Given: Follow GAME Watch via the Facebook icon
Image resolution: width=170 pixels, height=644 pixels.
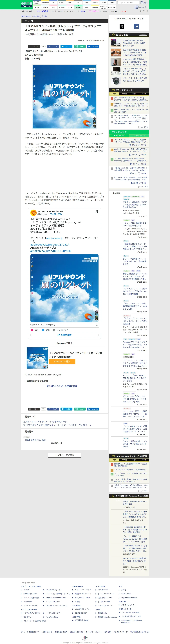Looking at the screenshot, I should [137, 26].
